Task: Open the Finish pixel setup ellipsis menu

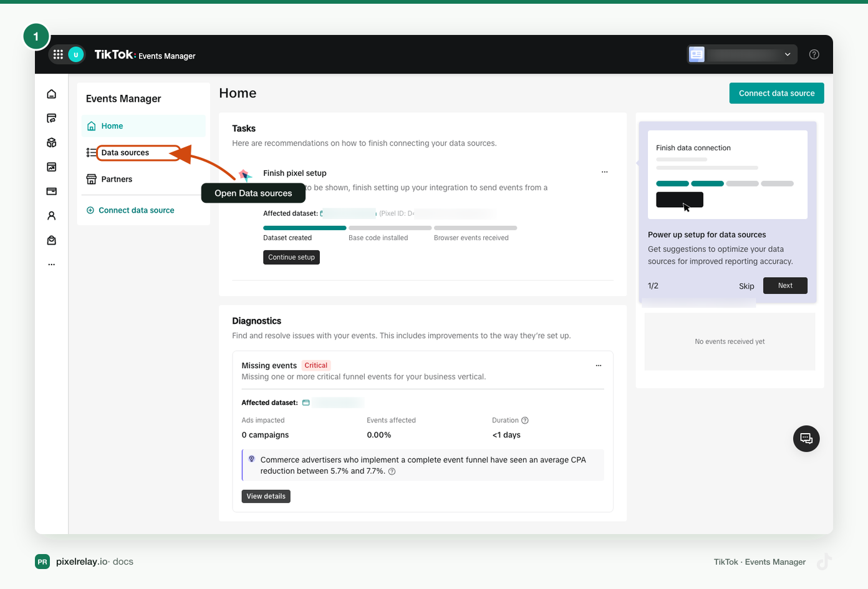Action: pos(604,172)
